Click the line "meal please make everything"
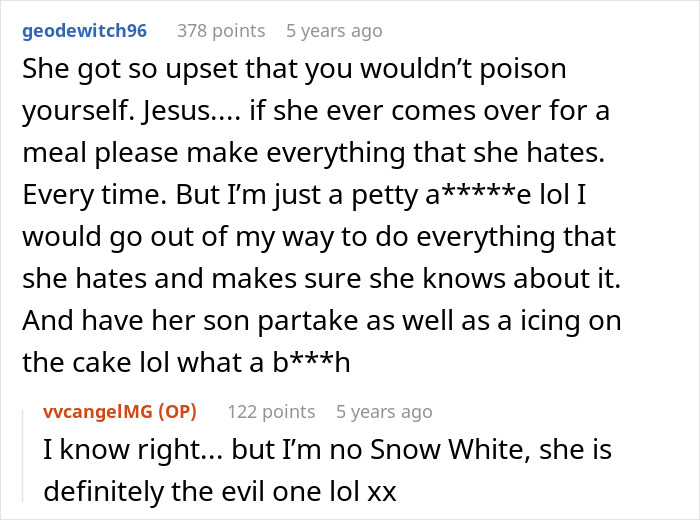 click(313, 153)
